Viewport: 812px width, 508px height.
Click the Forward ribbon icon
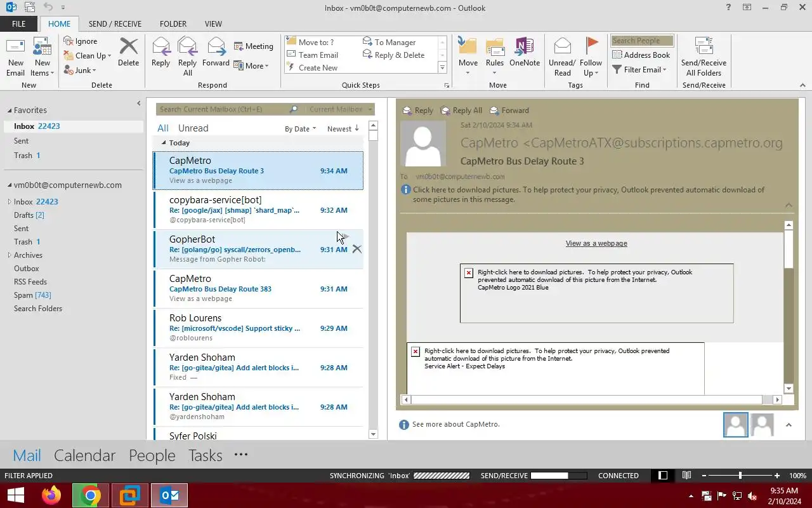[216, 47]
